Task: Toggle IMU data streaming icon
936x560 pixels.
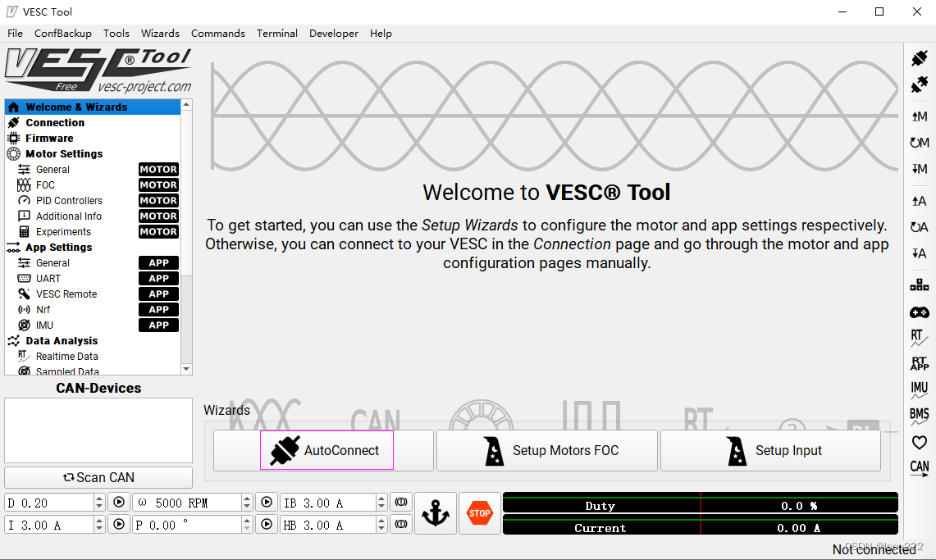Action: click(x=920, y=390)
